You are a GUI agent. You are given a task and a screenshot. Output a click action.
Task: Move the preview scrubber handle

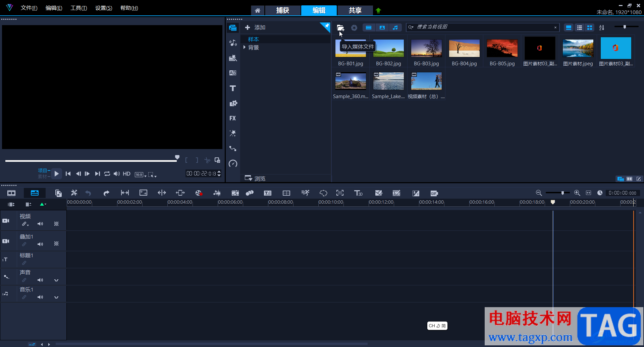click(x=177, y=157)
